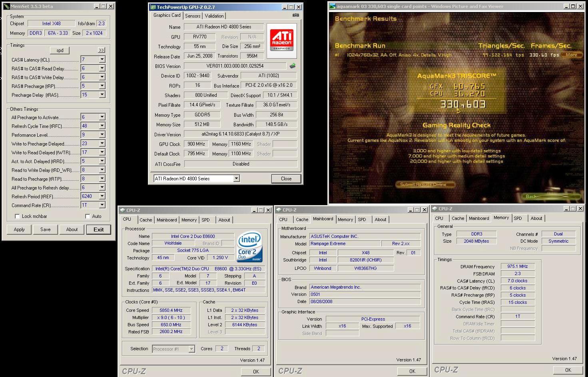Open the Memory tab in the CPU-Z CPU window
Viewport: 588px width, 377px height.
189,220
